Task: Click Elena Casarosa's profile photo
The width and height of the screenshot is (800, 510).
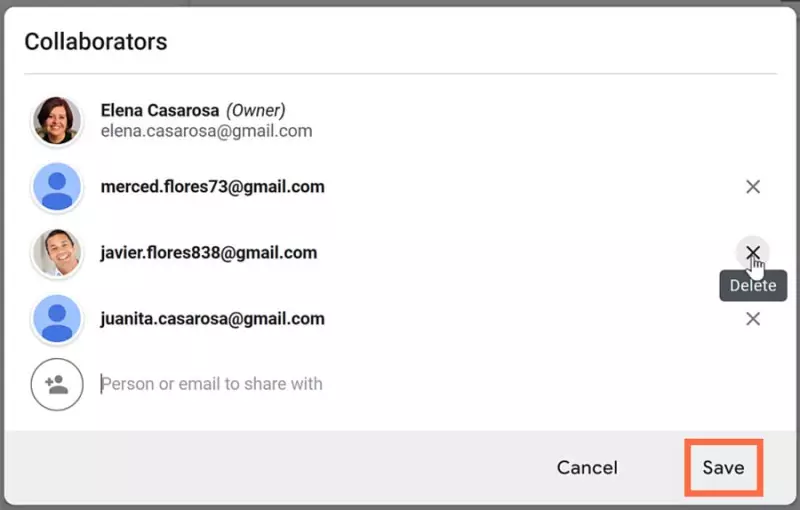Action: tap(57, 121)
